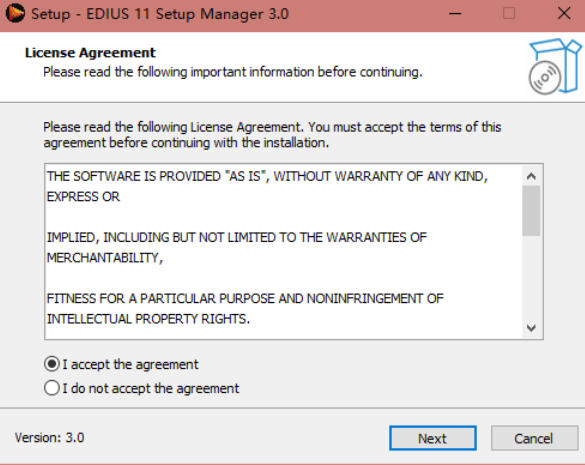This screenshot has height=465, width=585.
Task: Click the 'IMPLIED, INCLUDING BUT NOT LIMITED' line
Action: click(x=237, y=237)
